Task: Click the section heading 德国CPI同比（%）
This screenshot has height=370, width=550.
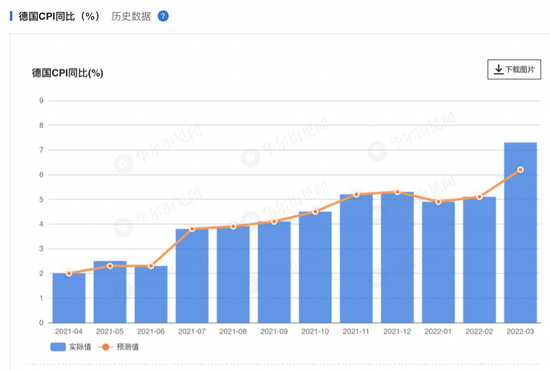Action: click(x=59, y=16)
